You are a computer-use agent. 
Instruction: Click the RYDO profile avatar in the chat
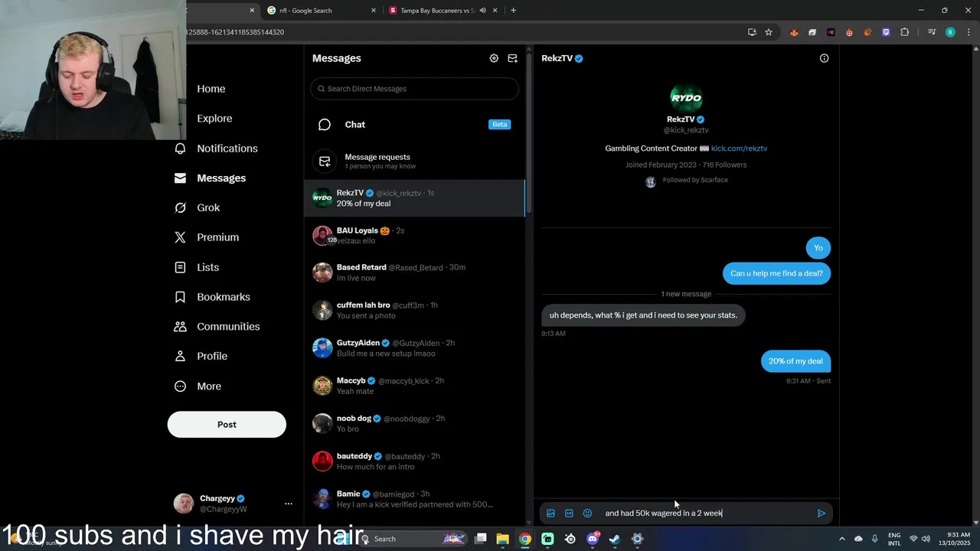(686, 97)
